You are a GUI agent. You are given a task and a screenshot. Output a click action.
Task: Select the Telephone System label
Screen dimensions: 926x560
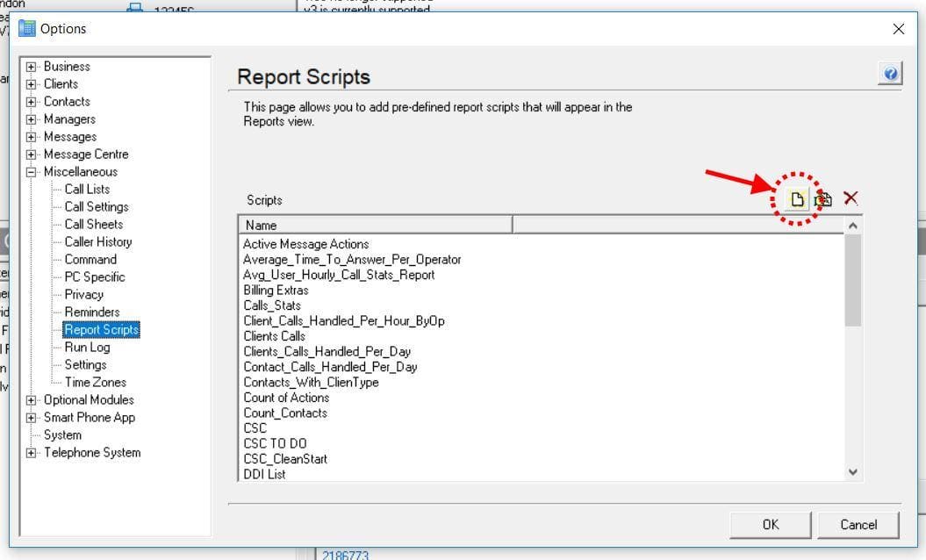point(92,453)
